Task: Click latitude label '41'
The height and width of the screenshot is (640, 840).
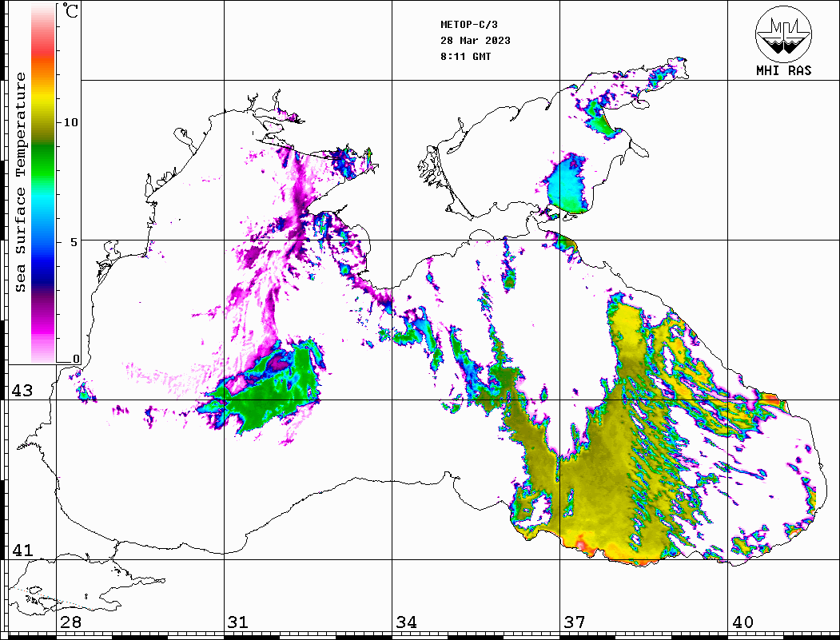Action: pos(22,551)
